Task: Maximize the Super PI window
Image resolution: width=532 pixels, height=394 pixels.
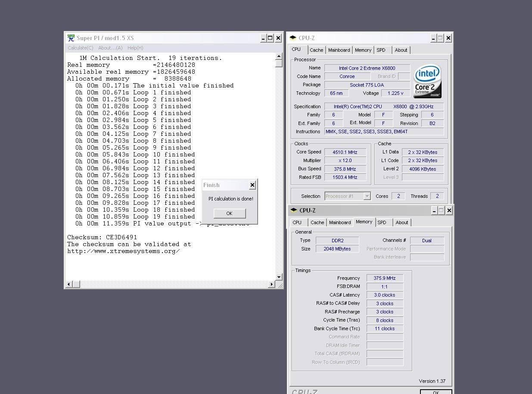Action: pyautogui.click(x=270, y=38)
